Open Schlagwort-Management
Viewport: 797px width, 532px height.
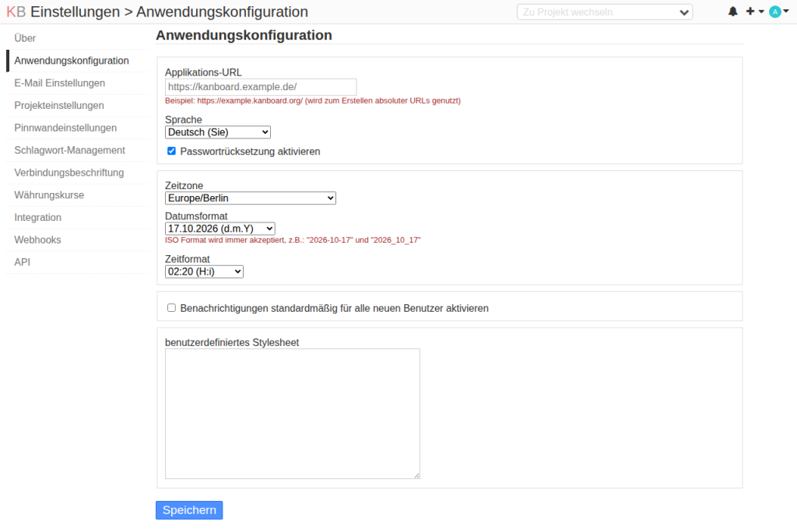(69, 150)
